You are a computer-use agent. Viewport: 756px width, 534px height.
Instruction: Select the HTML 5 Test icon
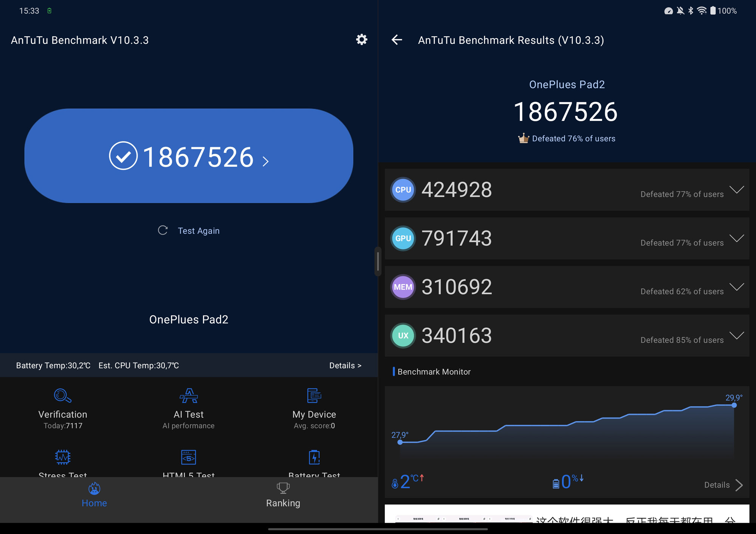[189, 457]
